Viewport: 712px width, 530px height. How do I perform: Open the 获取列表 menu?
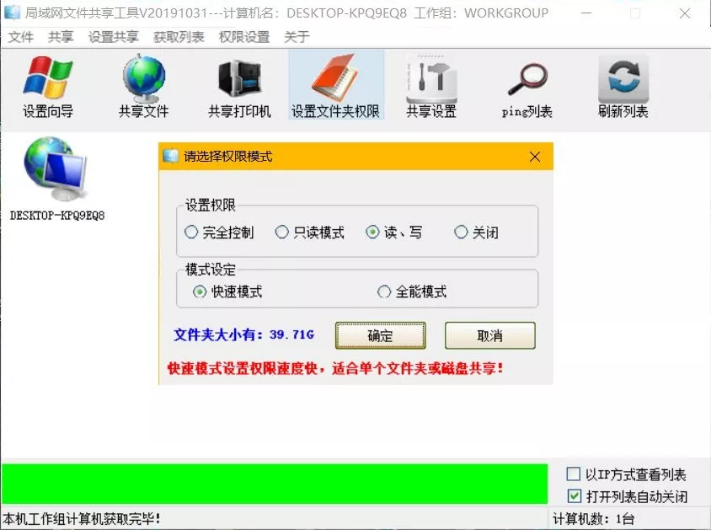click(179, 36)
